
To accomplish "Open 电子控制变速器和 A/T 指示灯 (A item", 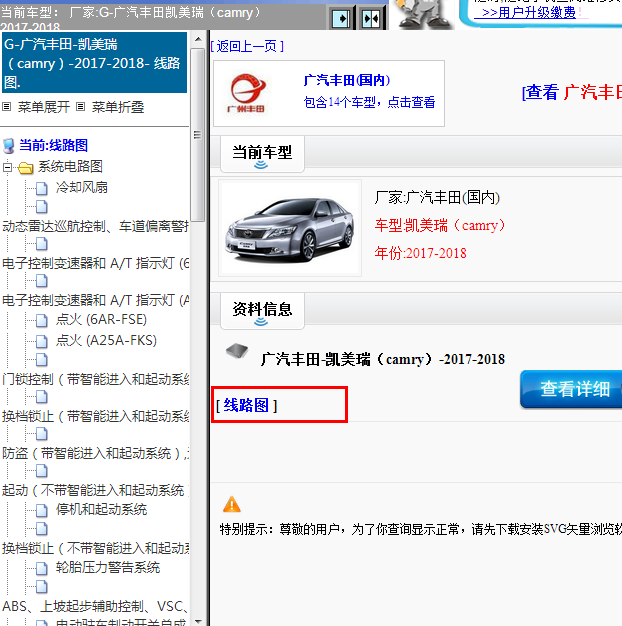I will pyautogui.click(x=95, y=300).
